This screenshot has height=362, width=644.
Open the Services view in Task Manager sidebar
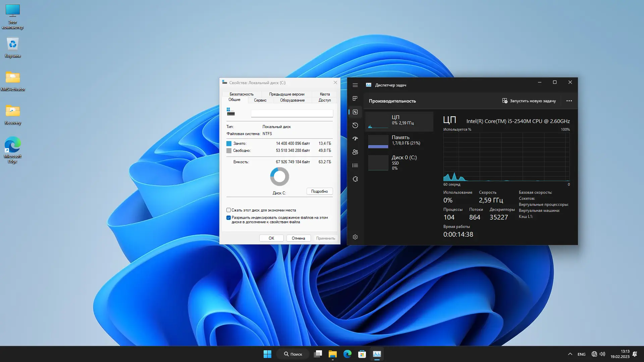(355, 179)
